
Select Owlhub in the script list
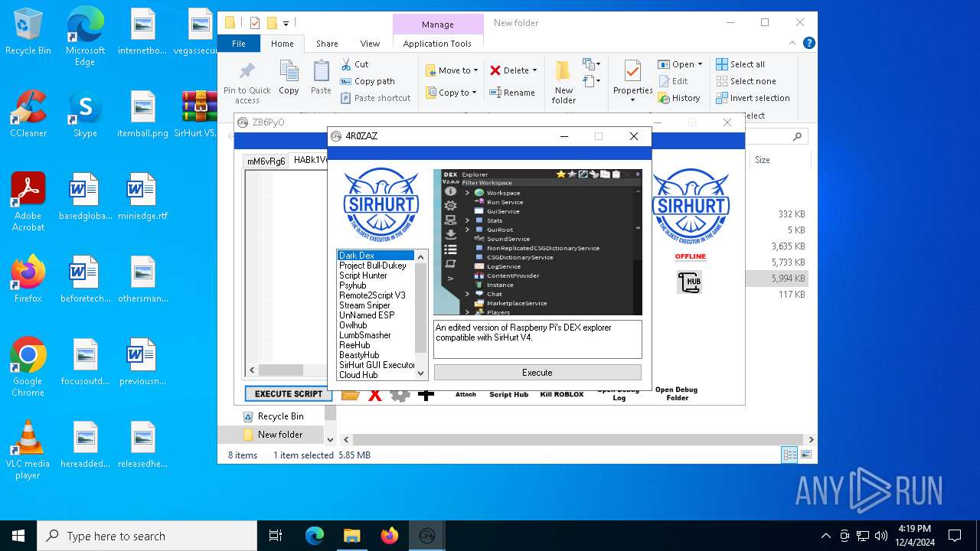pos(353,325)
